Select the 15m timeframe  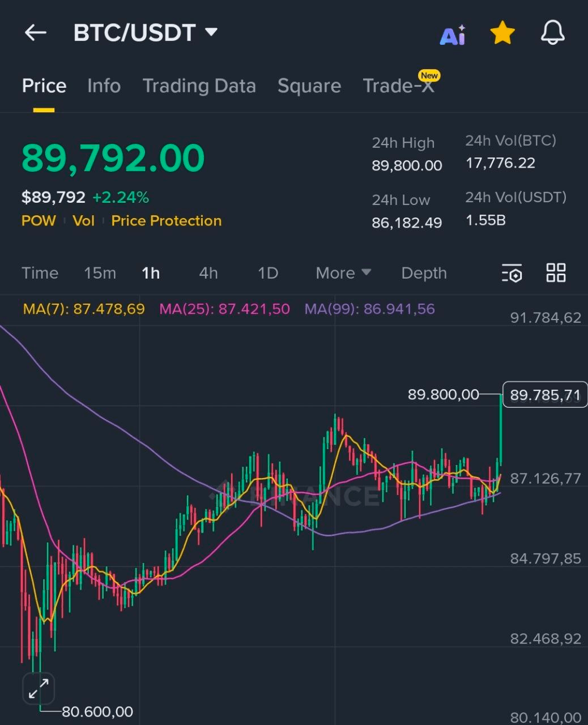[x=100, y=273]
